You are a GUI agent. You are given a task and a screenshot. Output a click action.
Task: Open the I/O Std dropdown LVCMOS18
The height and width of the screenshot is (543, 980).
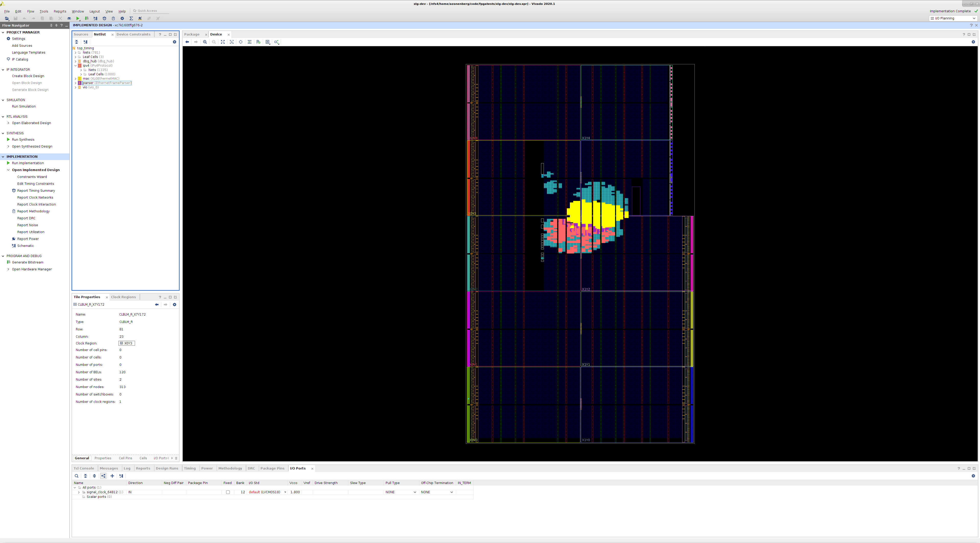(x=285, y=492)
